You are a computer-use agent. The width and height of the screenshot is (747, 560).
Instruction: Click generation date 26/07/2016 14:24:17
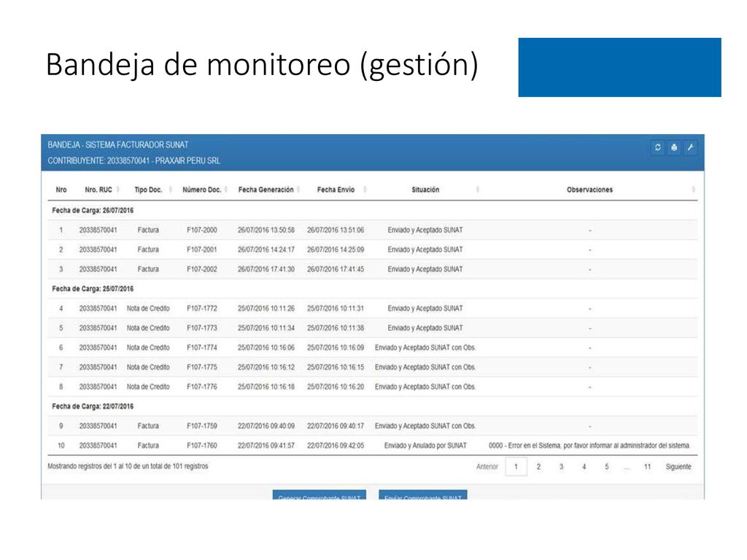tap(266, 249)
